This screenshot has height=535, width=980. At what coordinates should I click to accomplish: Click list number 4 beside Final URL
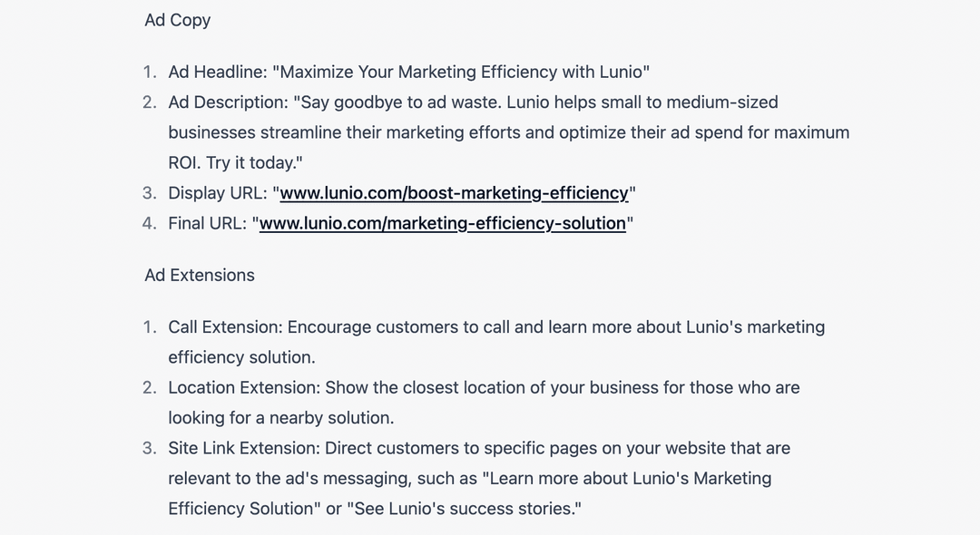pos(149,223)
